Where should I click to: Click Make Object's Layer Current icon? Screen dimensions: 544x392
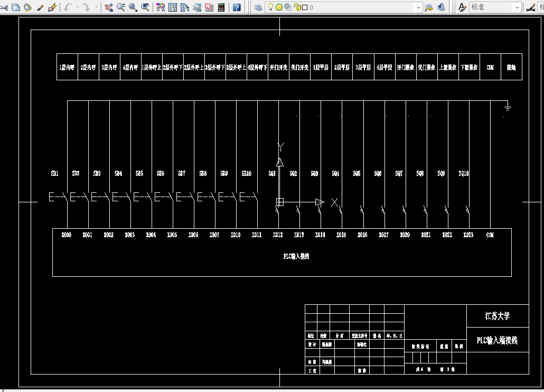(x=429, y=7)
